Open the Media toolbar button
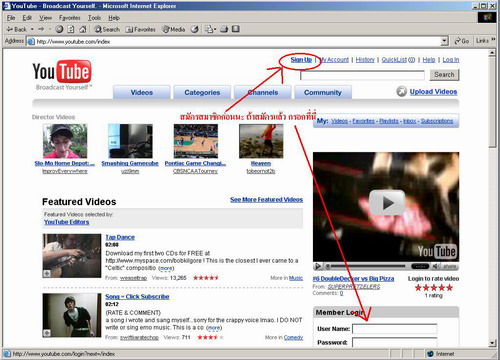 click(x=173, y=29)
